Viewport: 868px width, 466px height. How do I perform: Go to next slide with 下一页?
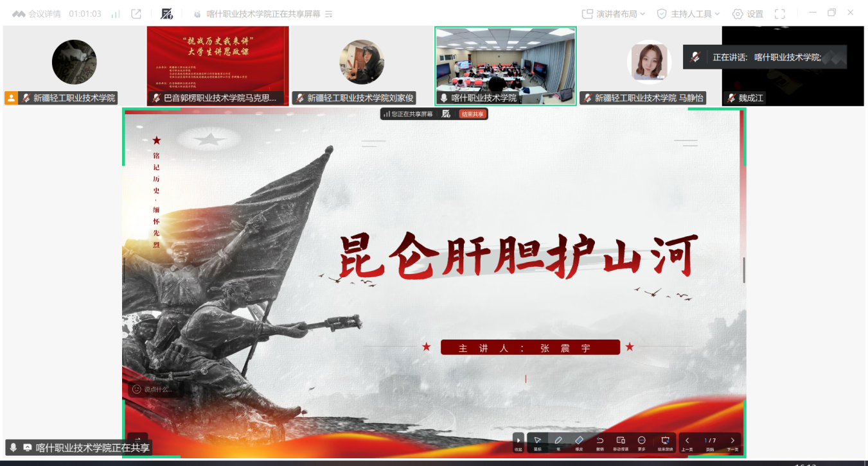(x=732, y=441)
